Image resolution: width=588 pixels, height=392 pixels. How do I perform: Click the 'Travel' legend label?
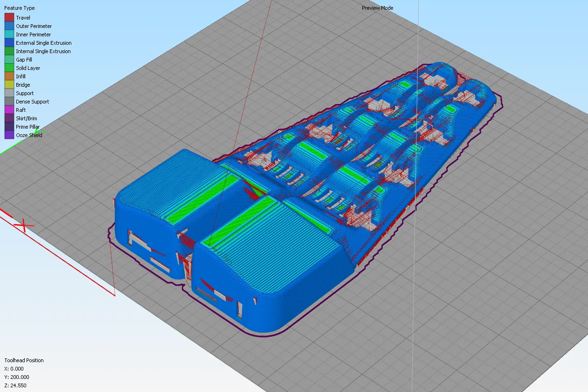23,18
